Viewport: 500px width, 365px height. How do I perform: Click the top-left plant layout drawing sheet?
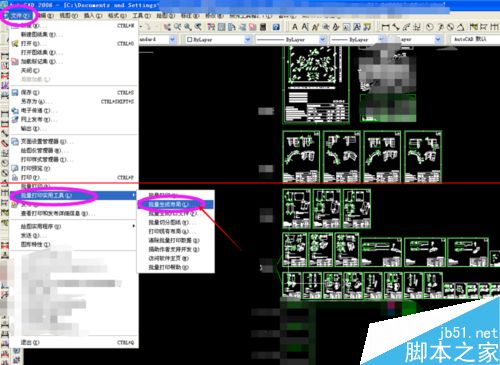point(316,85)
